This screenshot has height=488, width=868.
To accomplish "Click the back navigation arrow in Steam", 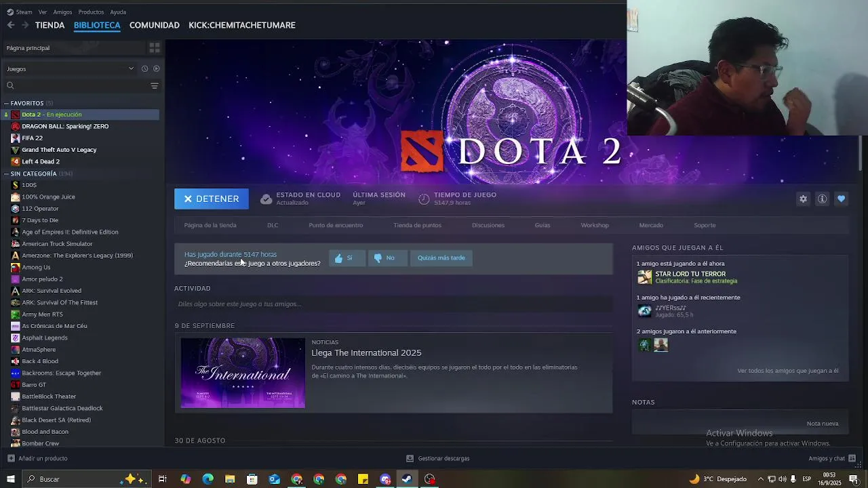I will (x=11, y=25).
